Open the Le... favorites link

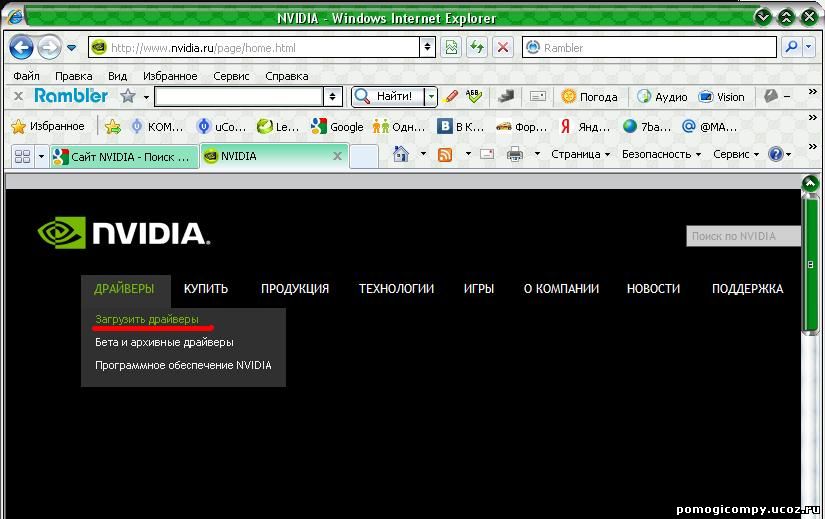(278, 126)
